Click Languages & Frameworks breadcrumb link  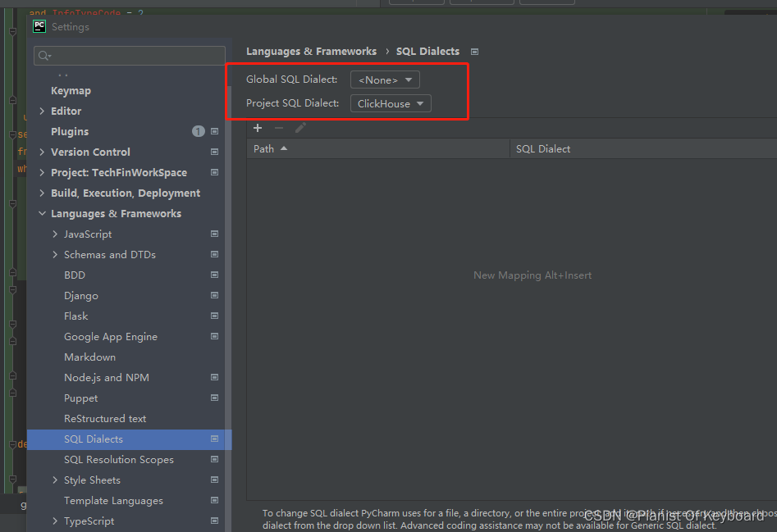pyautogui.click(x=311, y=52)
